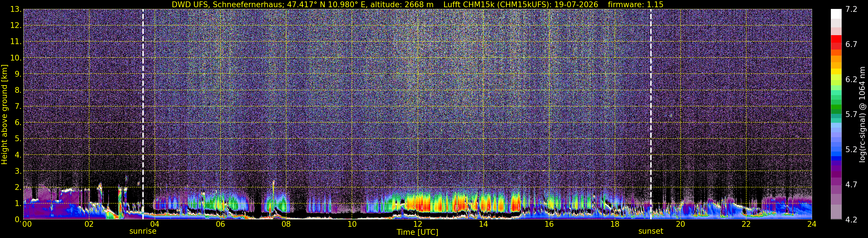Click the height axis tick '5.'

coord(18,139)
